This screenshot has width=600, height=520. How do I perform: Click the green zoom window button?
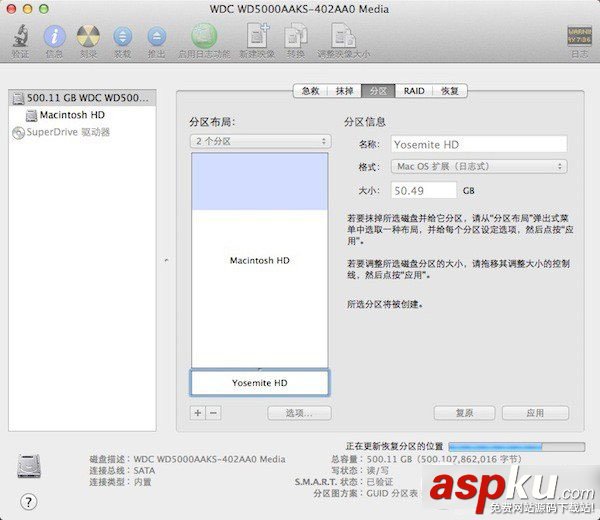[x=44, y=9]
